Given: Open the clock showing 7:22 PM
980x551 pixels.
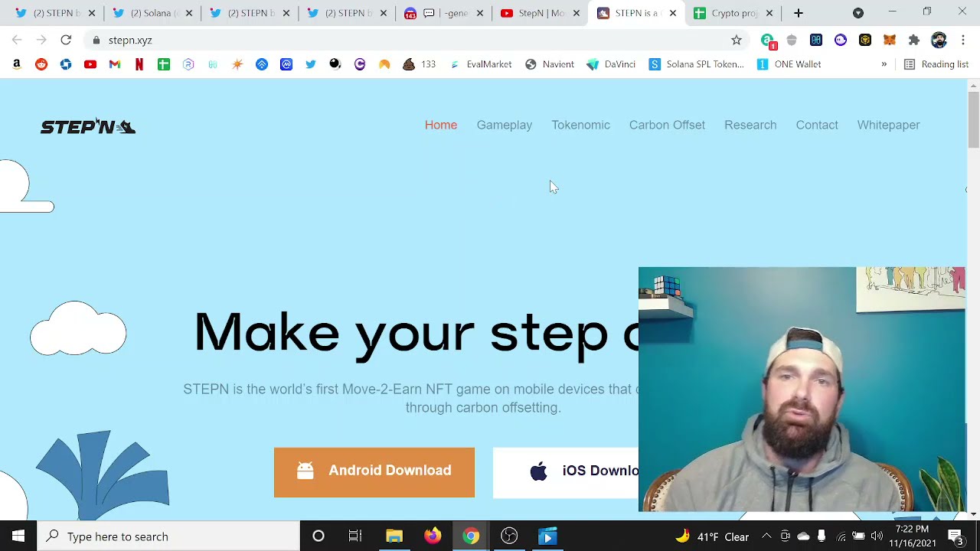Looking at the screenshot, I should tap(912, 536).
